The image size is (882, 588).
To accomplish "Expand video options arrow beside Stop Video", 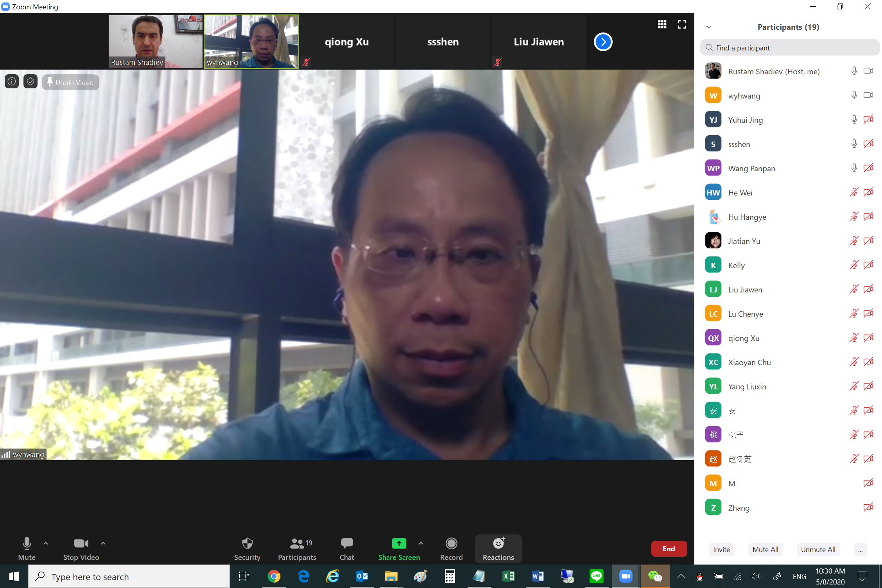I will (x=103, y=543).
